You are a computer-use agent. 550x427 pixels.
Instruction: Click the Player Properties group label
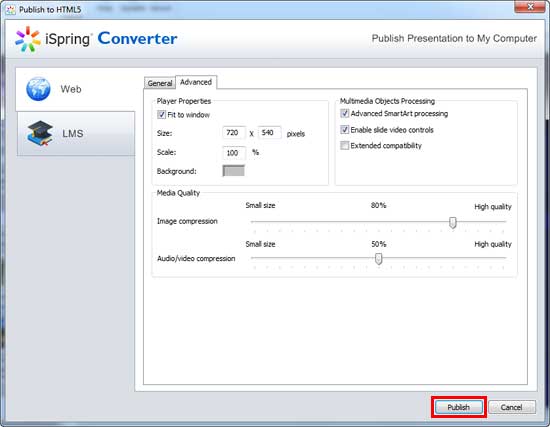(x=184, y=101)
